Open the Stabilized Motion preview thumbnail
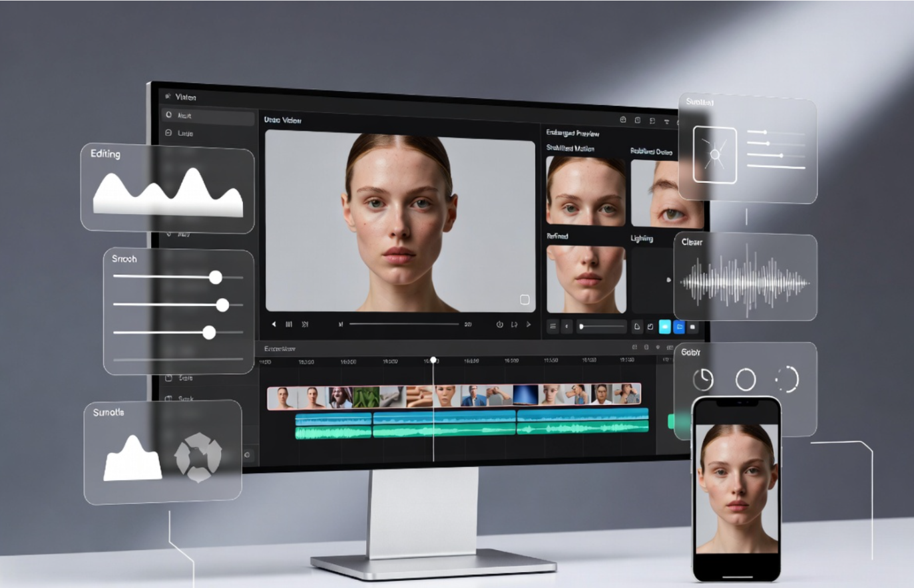Screen dimensions: 914x588 [586, 191]
